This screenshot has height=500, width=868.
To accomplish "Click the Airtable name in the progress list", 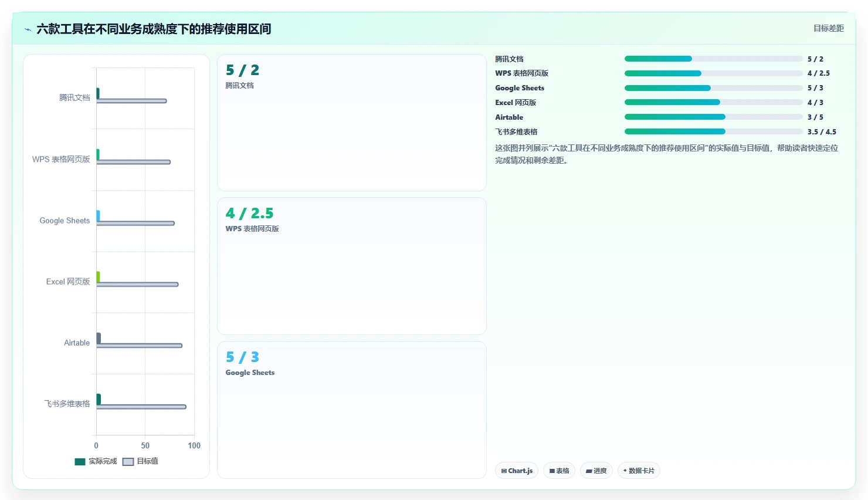I will coord(509,117).
